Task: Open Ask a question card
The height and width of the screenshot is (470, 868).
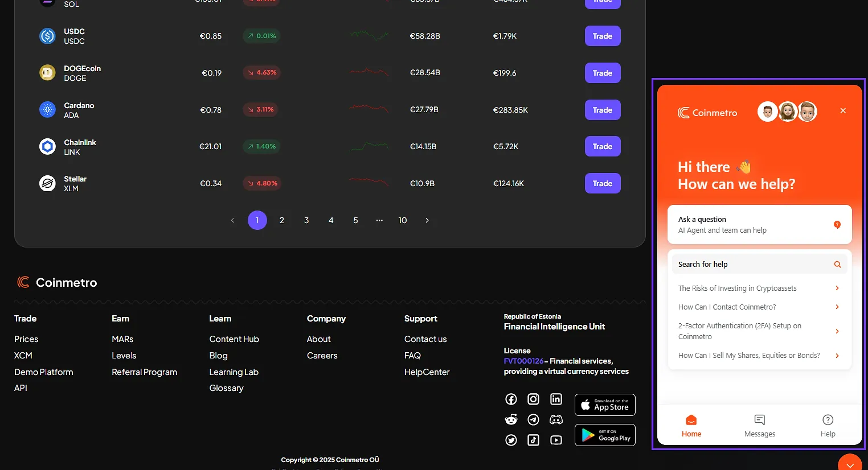Action: 759,225
